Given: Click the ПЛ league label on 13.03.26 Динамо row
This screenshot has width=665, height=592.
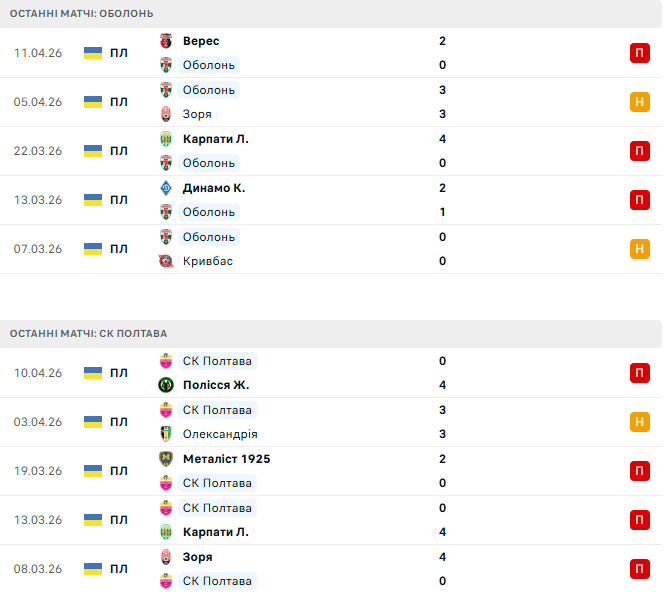Looking at the screenshot, I should [119, 200].
